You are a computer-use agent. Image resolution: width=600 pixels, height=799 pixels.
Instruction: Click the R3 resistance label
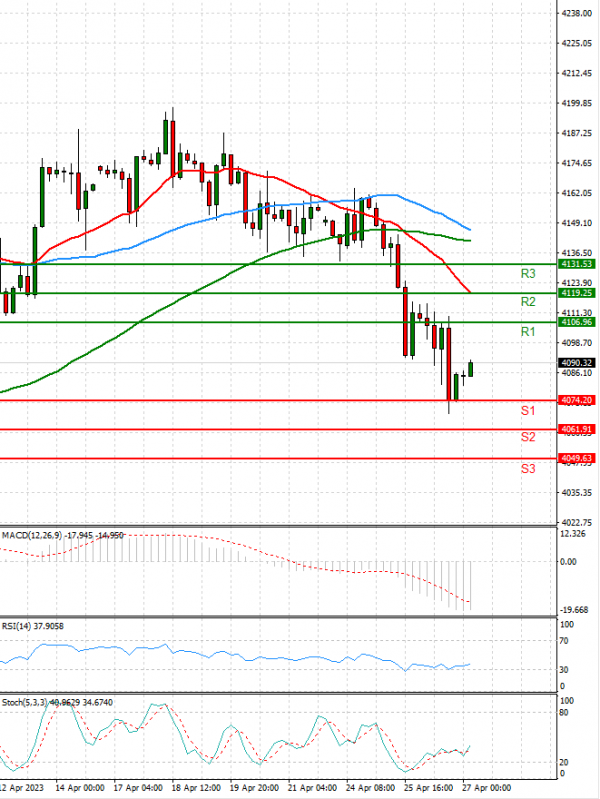pos(528,274)
